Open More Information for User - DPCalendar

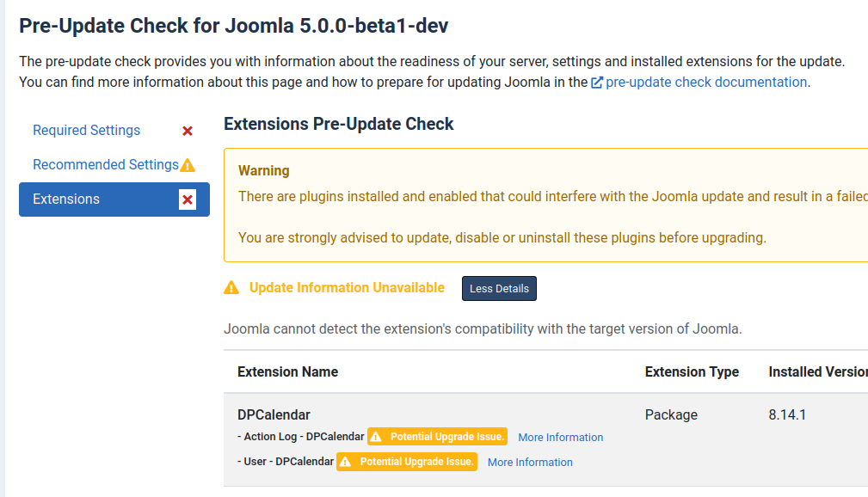[530, 462]
